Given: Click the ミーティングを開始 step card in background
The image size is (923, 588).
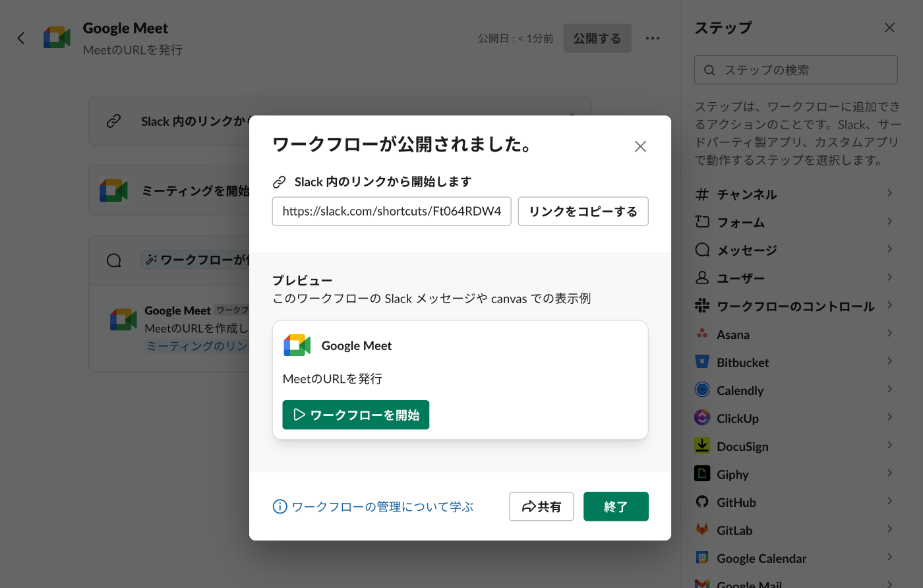Looking at the screenshot, I should (x=169, y=191).
